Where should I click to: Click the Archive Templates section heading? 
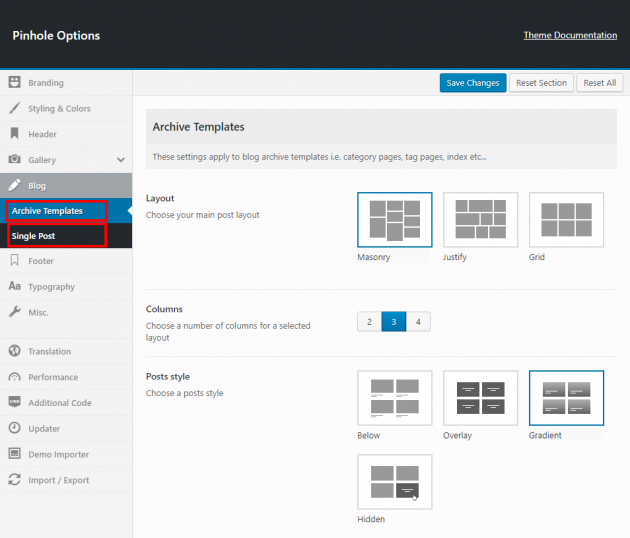click(x=198, y=127)
